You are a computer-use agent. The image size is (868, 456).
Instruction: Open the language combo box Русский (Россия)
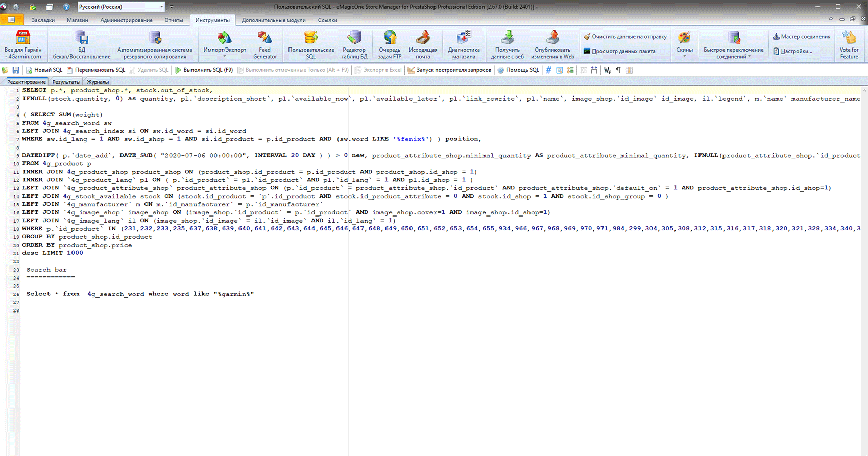click(121, 7)
